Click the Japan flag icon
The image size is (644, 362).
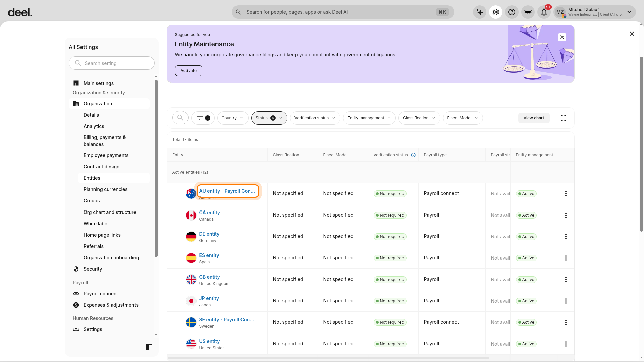click(x=191, y=301)
